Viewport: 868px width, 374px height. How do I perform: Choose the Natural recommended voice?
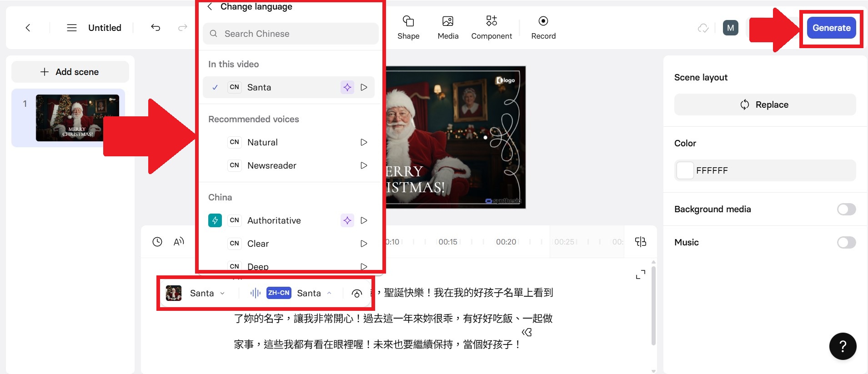pos(289,142)
